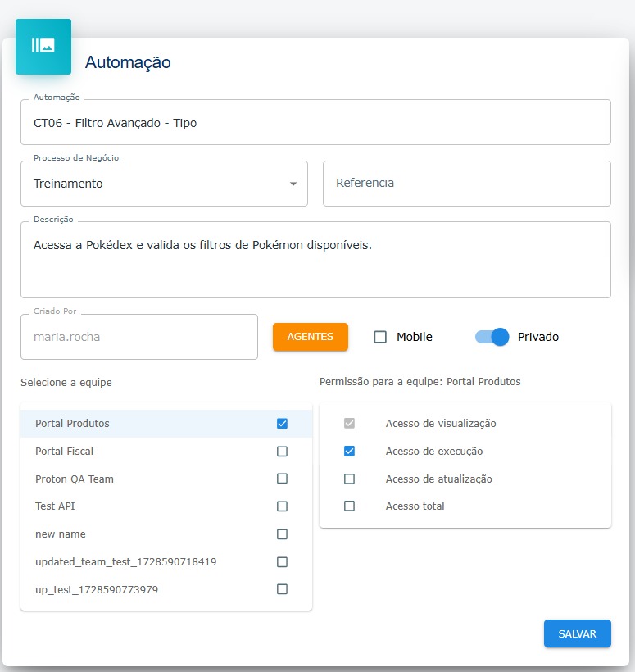Screen dimensions: 635x672
Task: Select the Portal Fiscal team row
Action: (x=166, y=452)
